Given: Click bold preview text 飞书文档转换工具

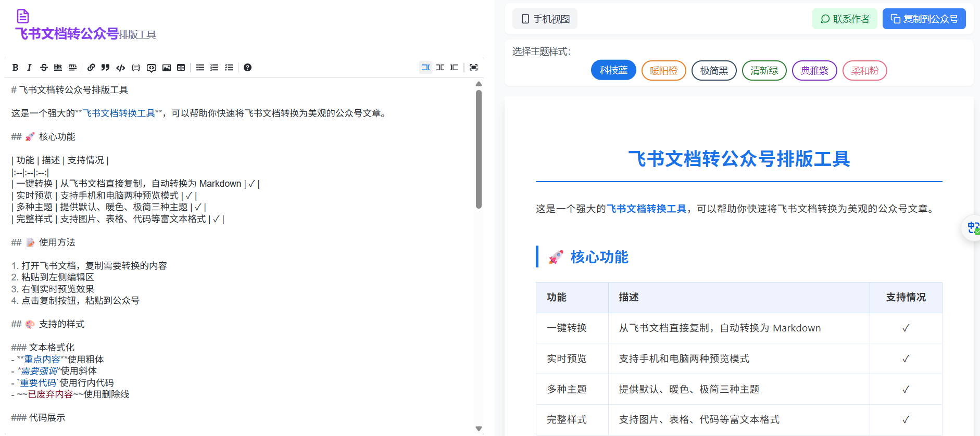Looking at the screenshot, I should click(646, 209).
